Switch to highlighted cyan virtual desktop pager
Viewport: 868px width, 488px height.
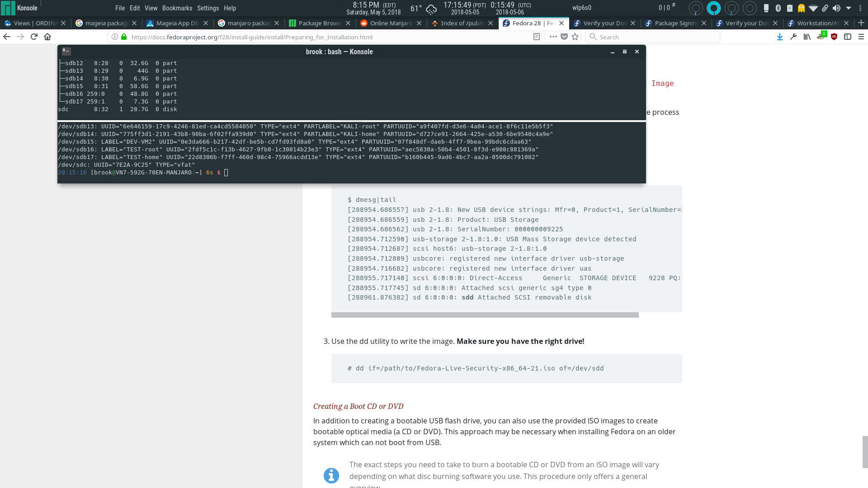coord(713,8)
